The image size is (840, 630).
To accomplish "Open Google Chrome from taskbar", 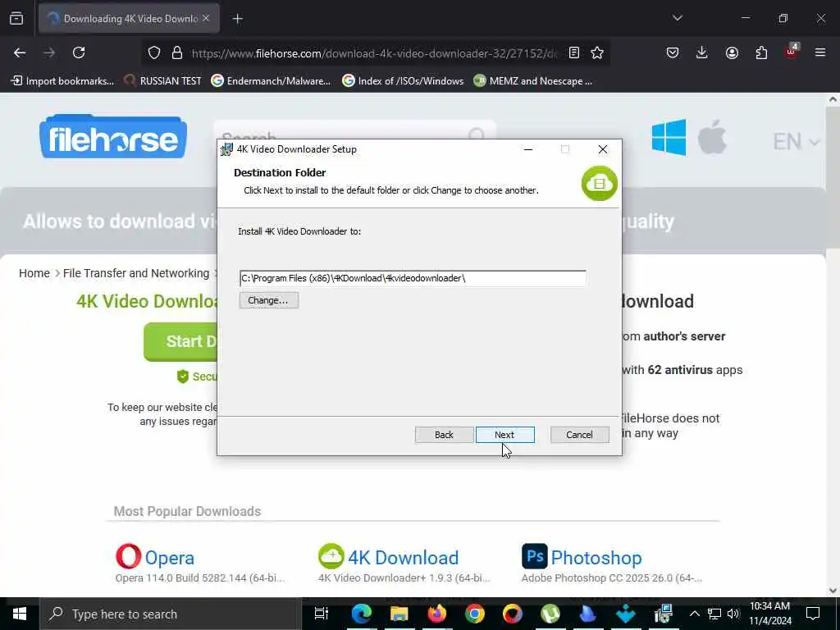I will pyautogui.click(x=475, y=614).
